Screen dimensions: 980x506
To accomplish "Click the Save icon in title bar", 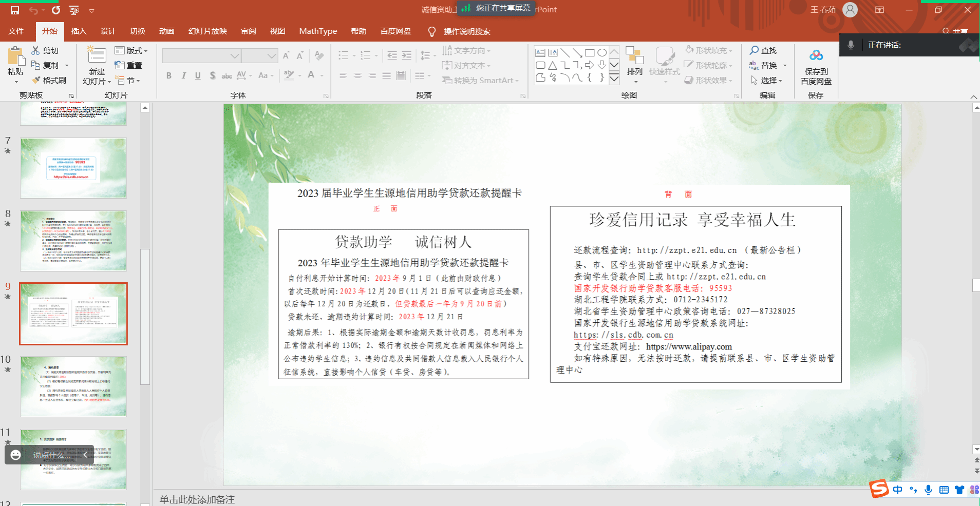I will click(15, 10).
